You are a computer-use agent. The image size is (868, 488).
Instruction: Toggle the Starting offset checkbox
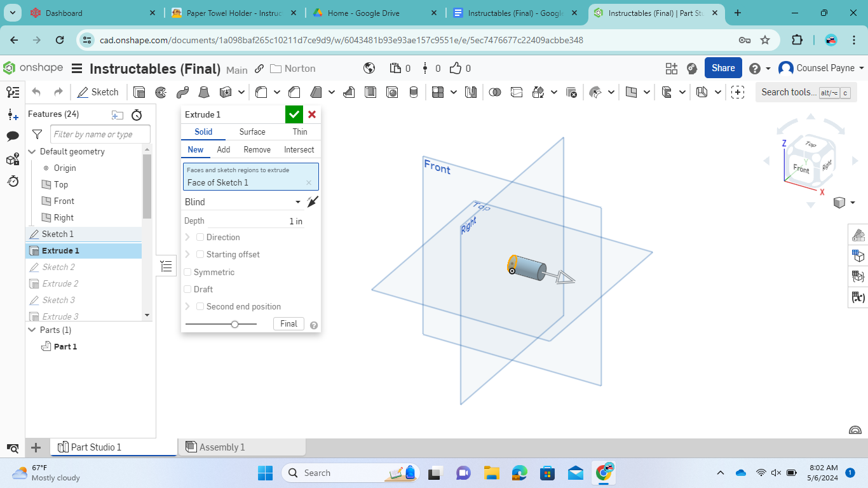(200, 254)
